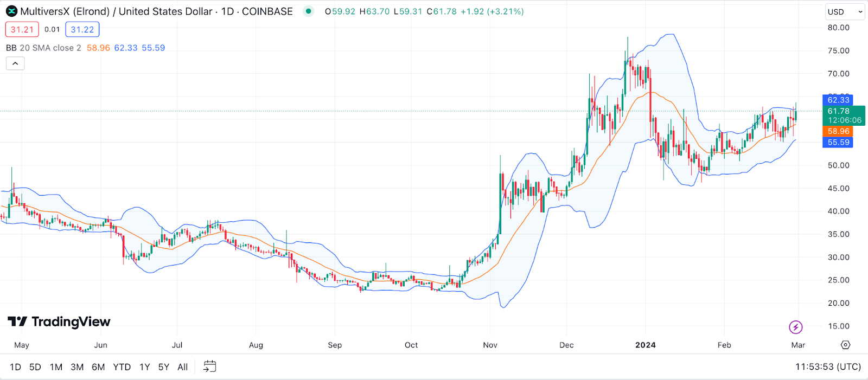Click the Dec label on time axis
The image size is (868, 380).
click(x=567, y=345)
